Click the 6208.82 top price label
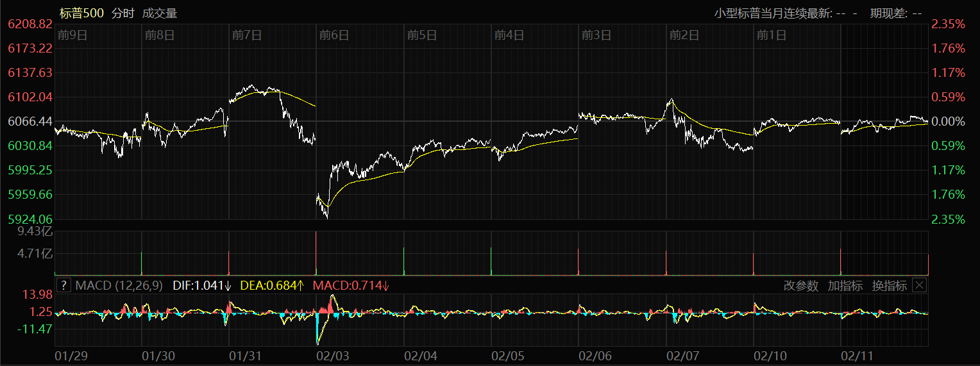The height and width of the screenshot is (366, 980). click(30, 24)
